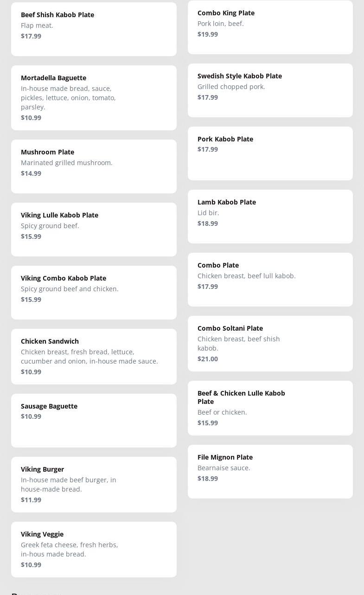The height and width of the screenshot is (595, 364).
Task: Select the Viking Burger item
Action: pos(94,485)
